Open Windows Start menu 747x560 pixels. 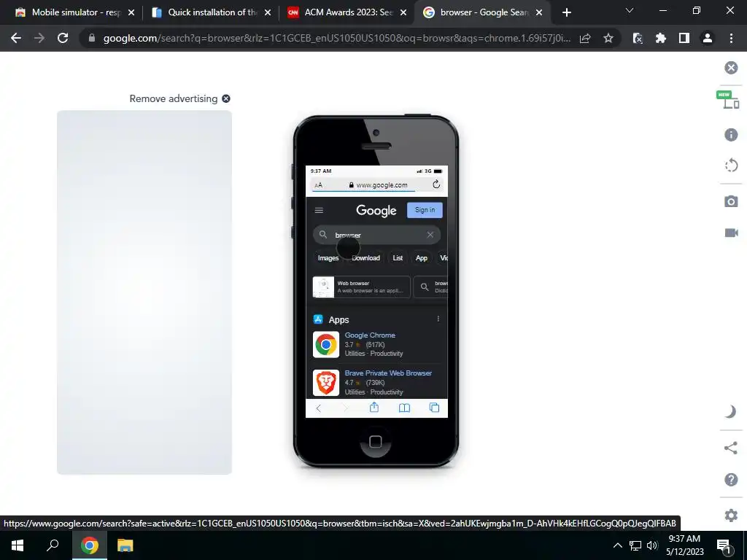[18, 545]
